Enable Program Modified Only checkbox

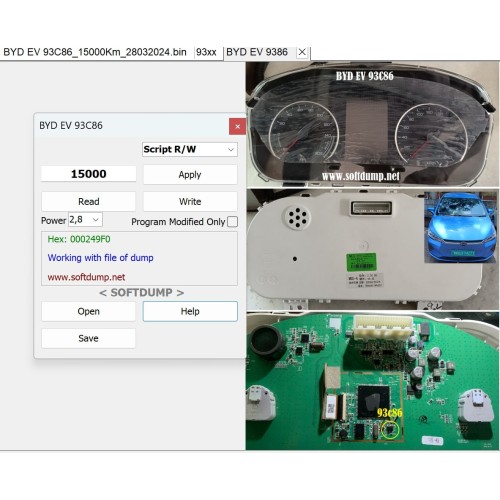point(232,222)
